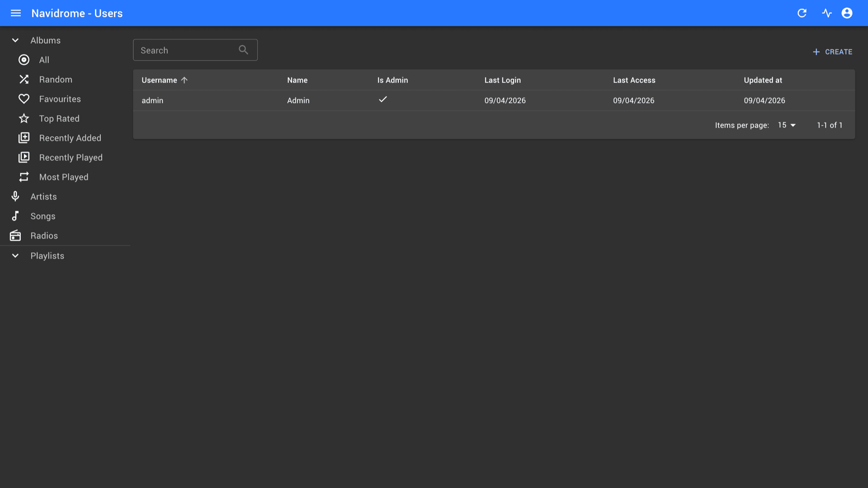Click the '1-1 of 1' pagination text
This screenshot has height=488, width=868.
(x=830, y=125)
